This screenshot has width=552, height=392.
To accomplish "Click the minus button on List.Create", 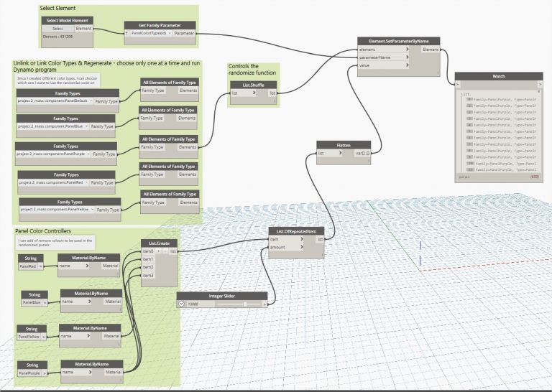I will tap(164, 251).
